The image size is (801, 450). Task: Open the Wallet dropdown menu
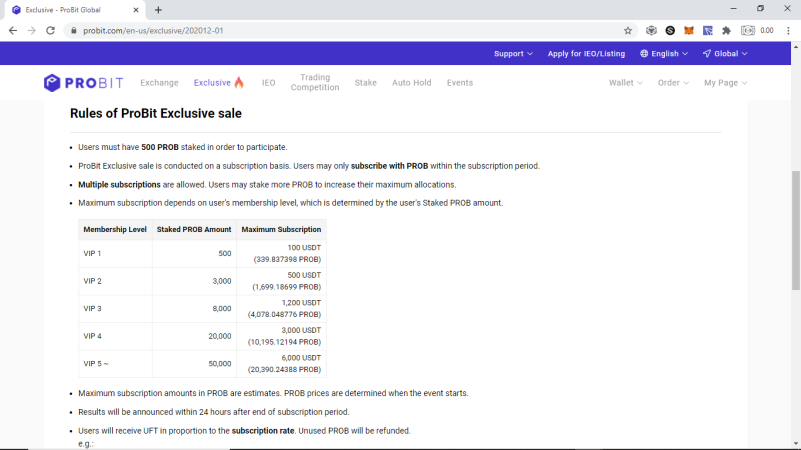(x=625, y=83)
